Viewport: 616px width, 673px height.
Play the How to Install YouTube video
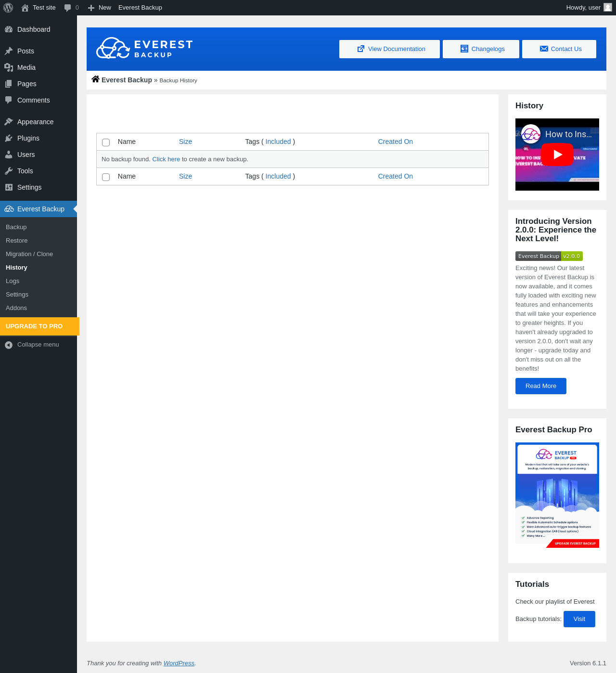coord(557,155)
